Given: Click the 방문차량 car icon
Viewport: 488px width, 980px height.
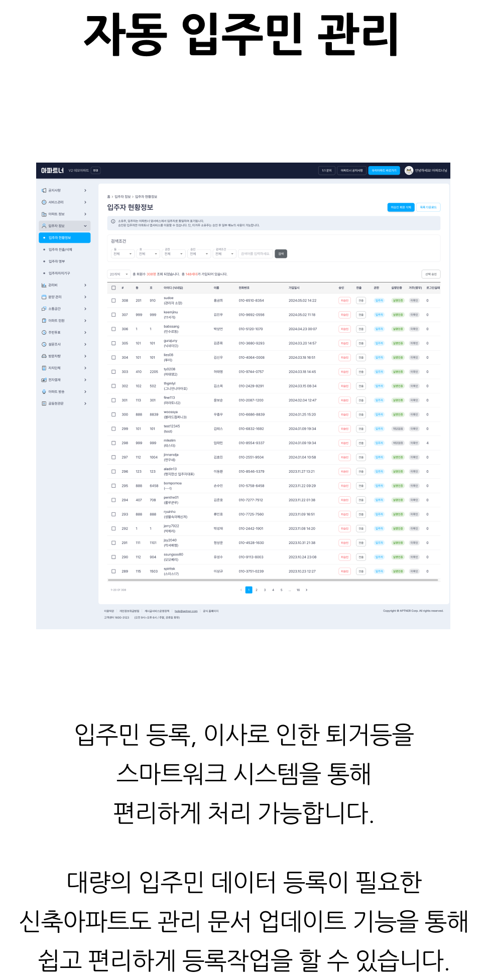Looking at the screenshot, I should click(44, 356).
